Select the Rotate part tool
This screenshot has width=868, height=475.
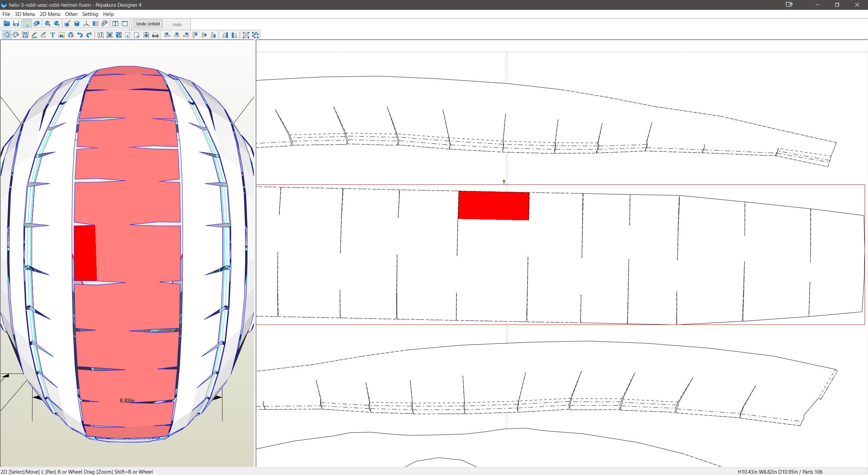coord(16,35)
